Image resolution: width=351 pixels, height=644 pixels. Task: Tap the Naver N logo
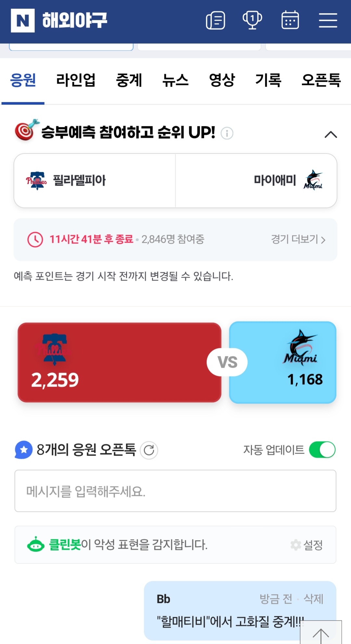23,21
